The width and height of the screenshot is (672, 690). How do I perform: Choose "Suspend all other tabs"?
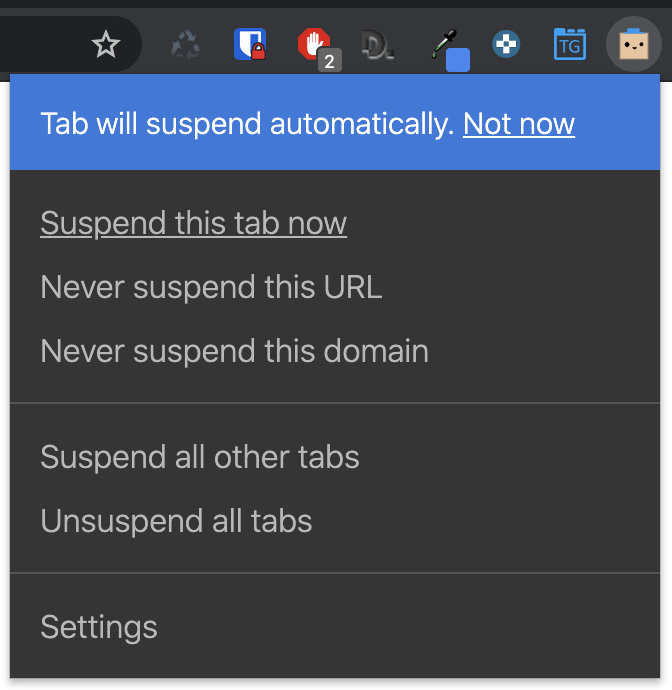pyautogui.click(x=199, y=458)
